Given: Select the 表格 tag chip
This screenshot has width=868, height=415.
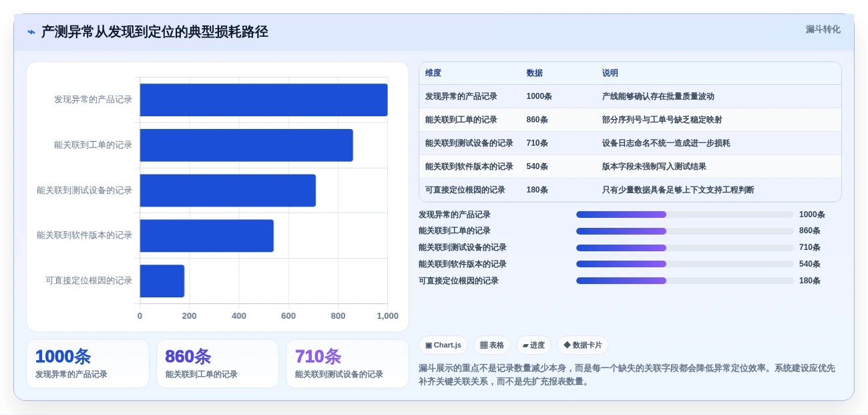Looking at the screenshot, I should click(x=492, y=345).
